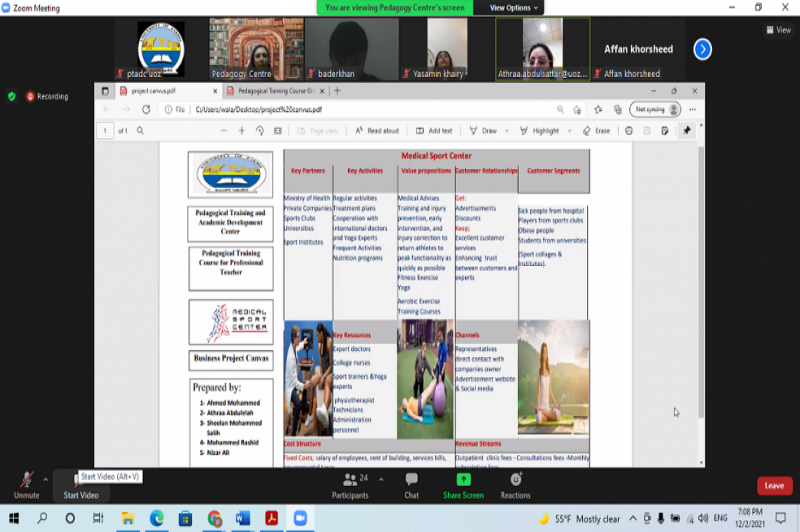Open the View layout button

click(777, 30)
